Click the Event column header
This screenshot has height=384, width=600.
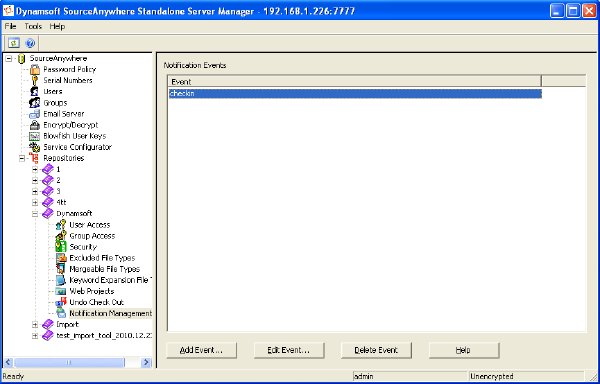[x=354, y=81]
